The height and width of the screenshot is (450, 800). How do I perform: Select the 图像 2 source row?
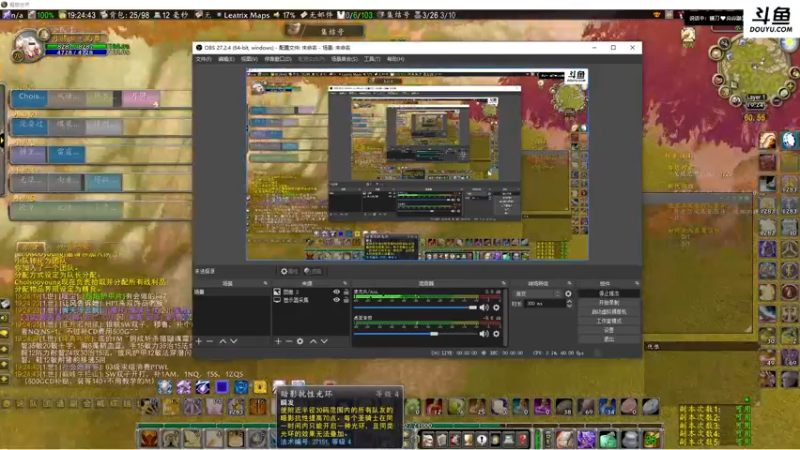click(x=311, y=292)
